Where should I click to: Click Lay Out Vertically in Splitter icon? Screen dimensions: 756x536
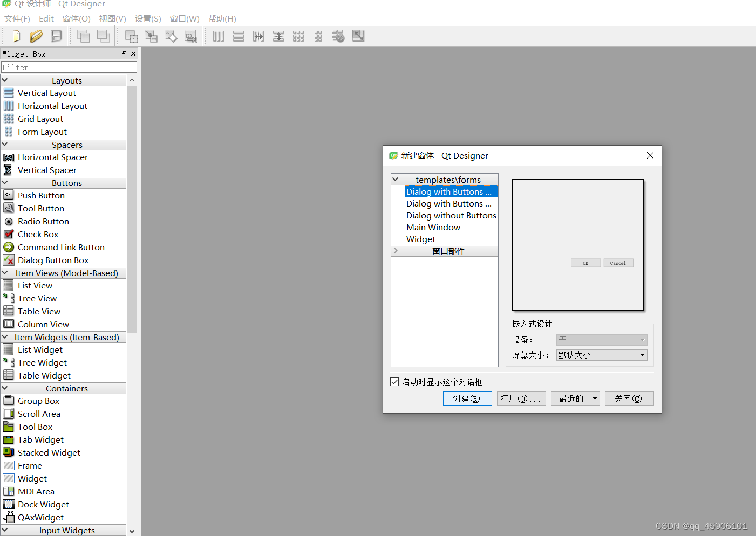(x=278, y=36)
